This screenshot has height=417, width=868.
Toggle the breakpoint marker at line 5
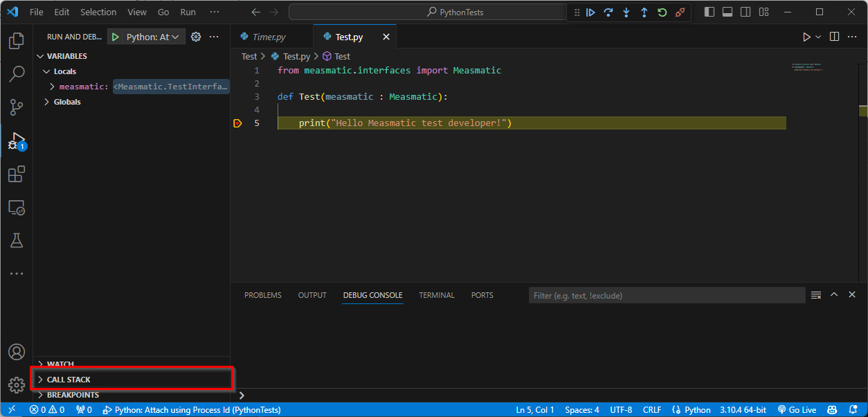(x=237, y=123)
